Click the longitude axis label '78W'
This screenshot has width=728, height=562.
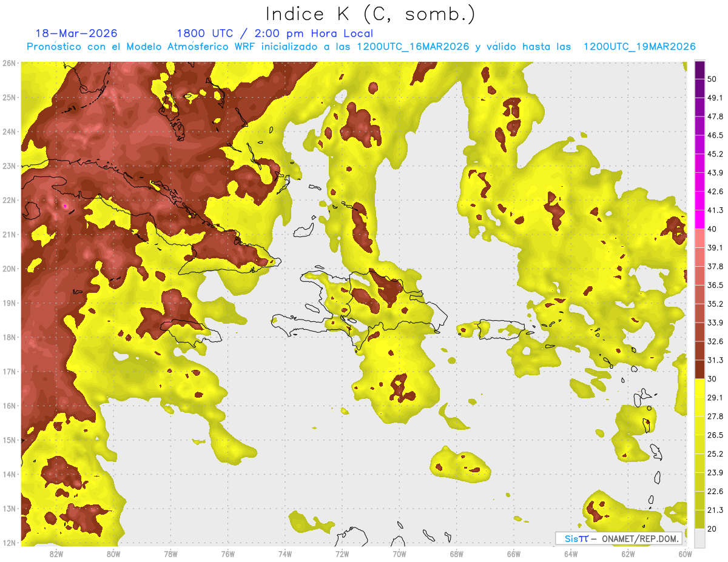[x=170, y=554]
